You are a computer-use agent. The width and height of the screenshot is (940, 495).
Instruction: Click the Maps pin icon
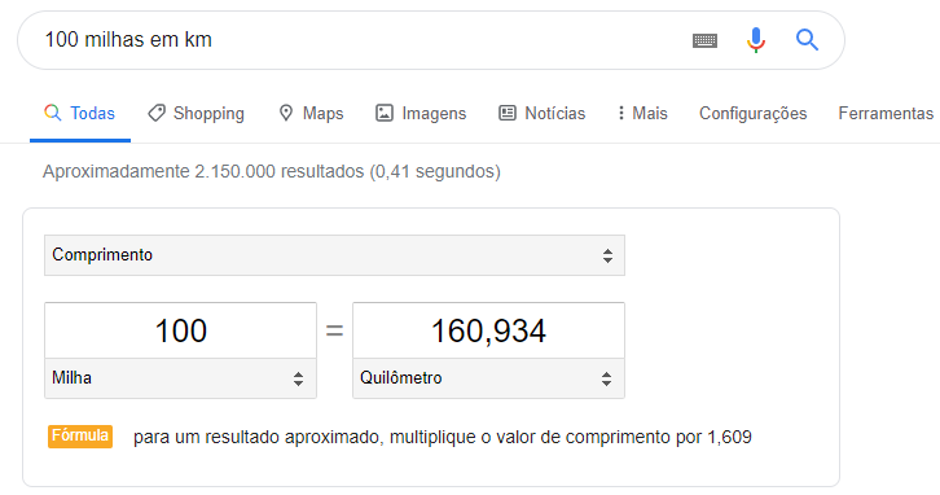[x=286, y=113]
